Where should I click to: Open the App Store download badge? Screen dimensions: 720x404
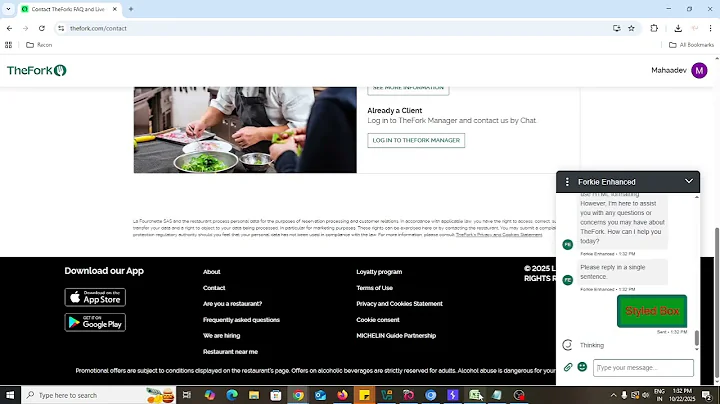pos(95,297)
